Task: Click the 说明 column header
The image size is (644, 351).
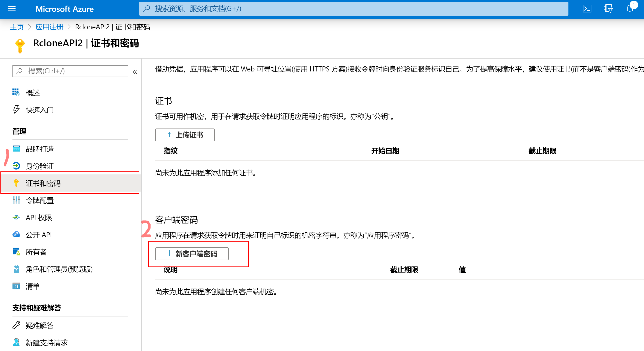Action: 170,270
